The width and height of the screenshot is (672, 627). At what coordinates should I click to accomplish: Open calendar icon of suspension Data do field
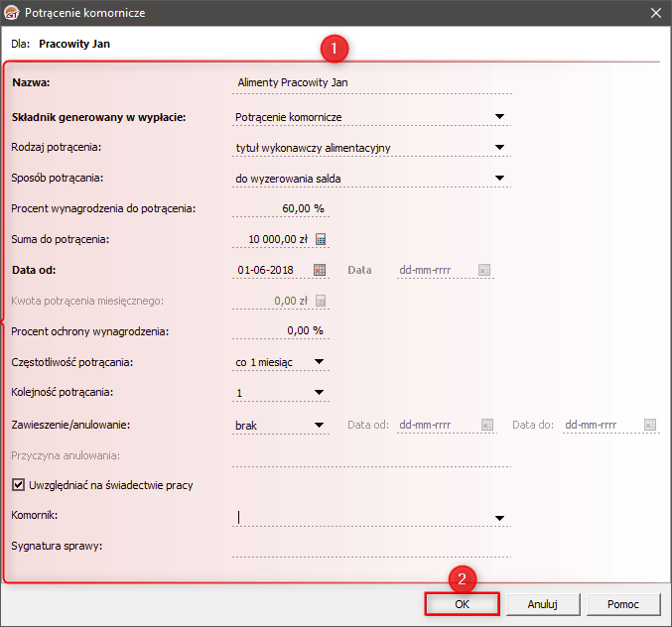(x=650, y=425)
